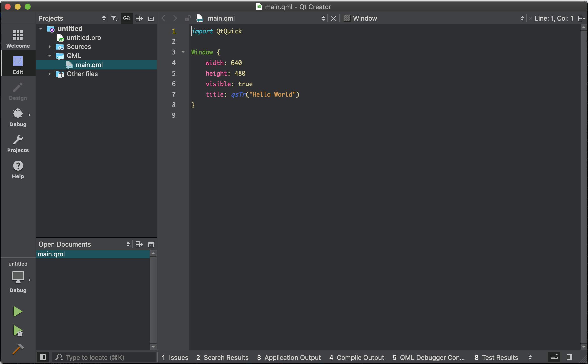Click the green Run button
588x364 pixels.
click(x=18, y=311)
